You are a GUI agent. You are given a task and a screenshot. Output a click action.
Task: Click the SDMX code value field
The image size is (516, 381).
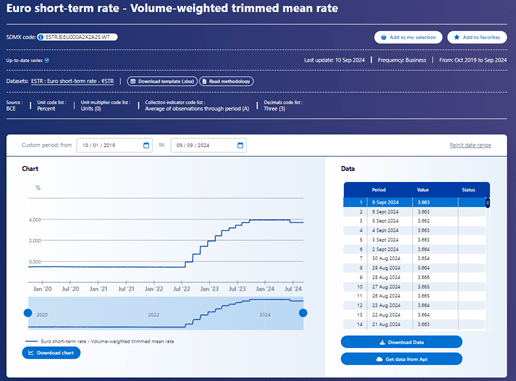point(77,37)
